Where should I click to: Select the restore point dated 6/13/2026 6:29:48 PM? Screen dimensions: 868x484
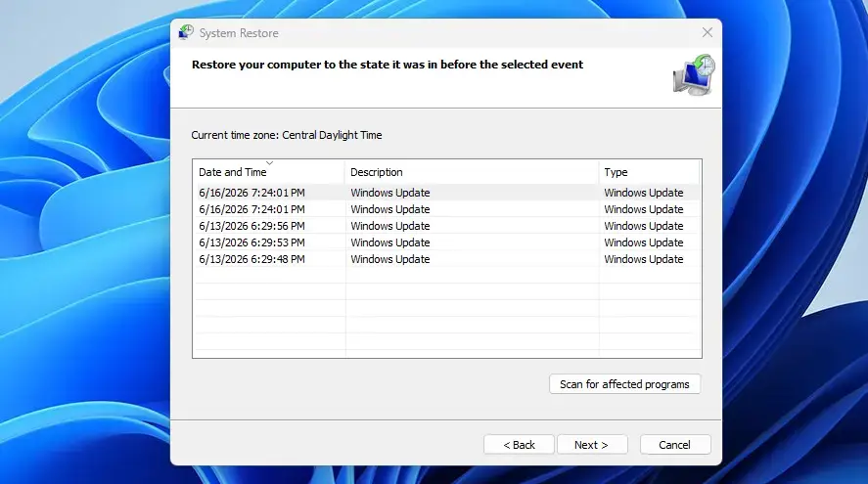point(446,259)
